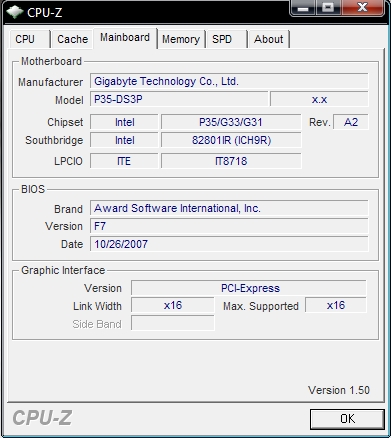The image size is (391, 438).
Task: Click the CPU-Z title bar icon
Action: (x=15, y=12)
